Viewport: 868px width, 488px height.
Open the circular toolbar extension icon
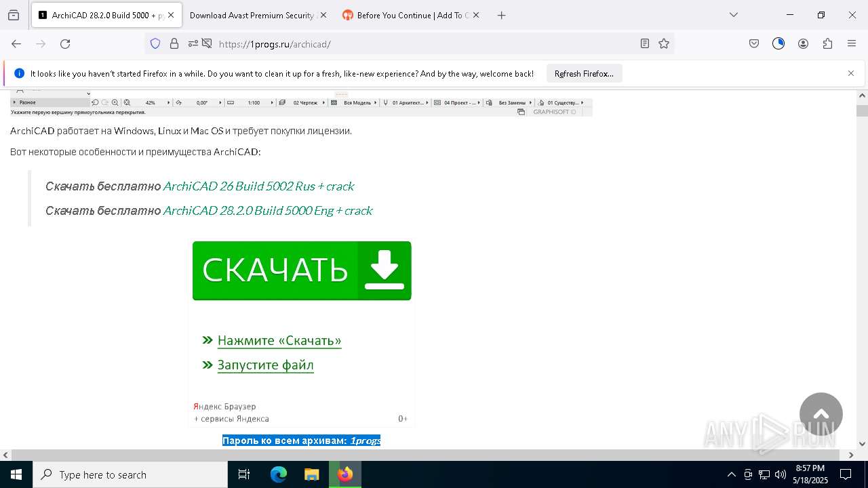(778, 43)
